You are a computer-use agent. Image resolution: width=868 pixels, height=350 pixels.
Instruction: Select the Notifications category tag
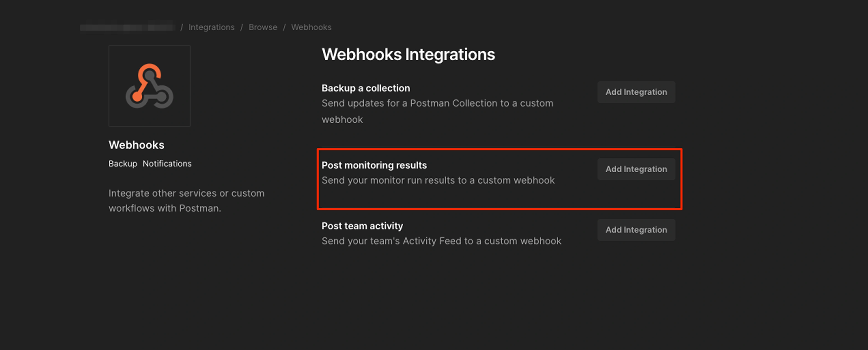click(167, 164)
